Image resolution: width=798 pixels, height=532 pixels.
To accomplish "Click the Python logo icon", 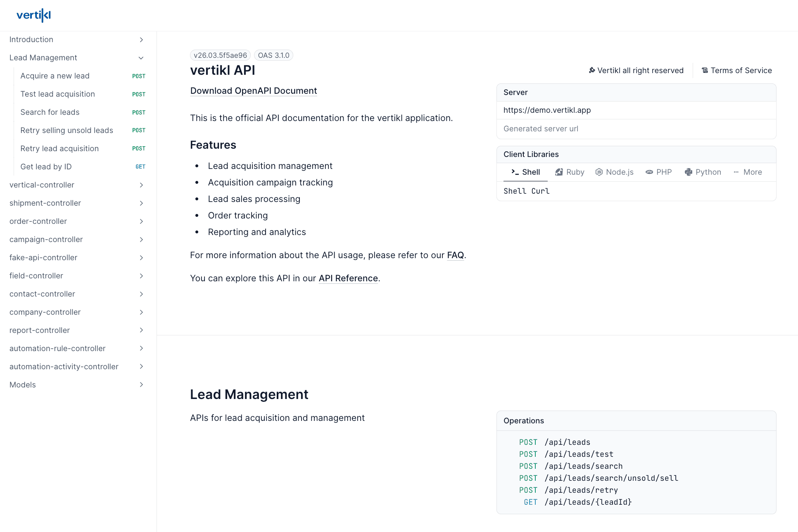I will (x=689, y=172).
